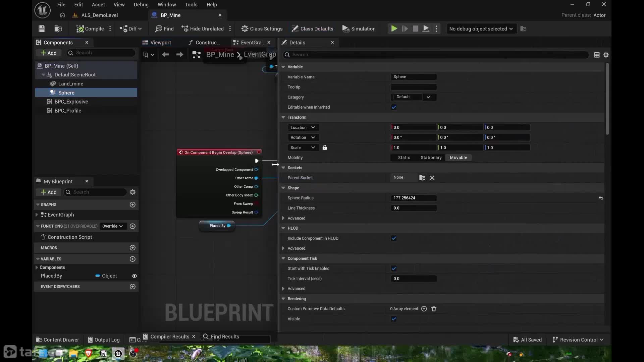Viewport: 644px width, 362px height.
Task: Click the Actor parent class link
Action: click(599, 15)
